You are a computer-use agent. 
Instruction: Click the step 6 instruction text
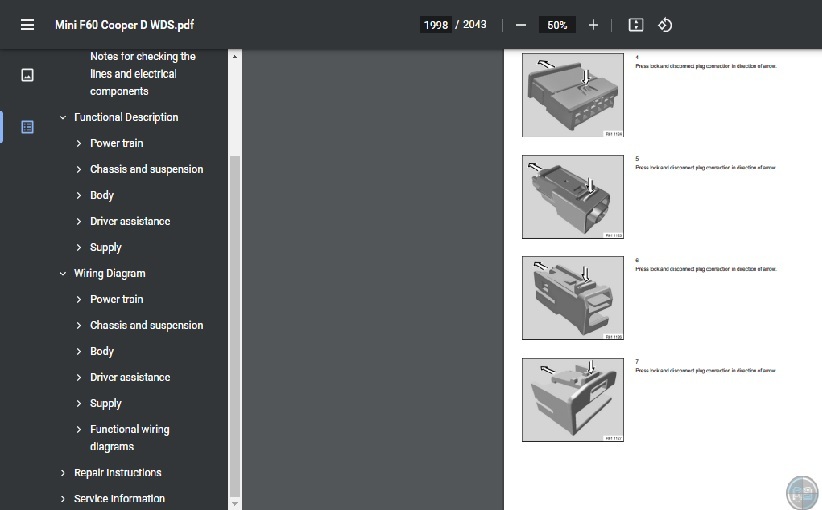pyautogui.click(x=706, y=269)
